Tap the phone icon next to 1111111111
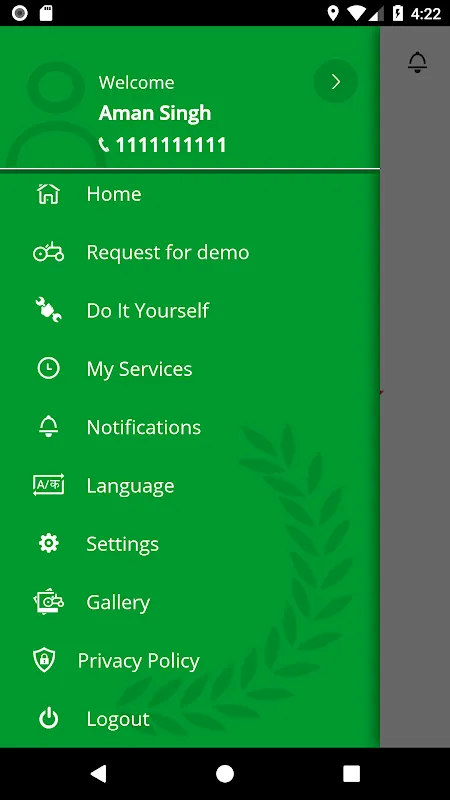 click(104, 145)
